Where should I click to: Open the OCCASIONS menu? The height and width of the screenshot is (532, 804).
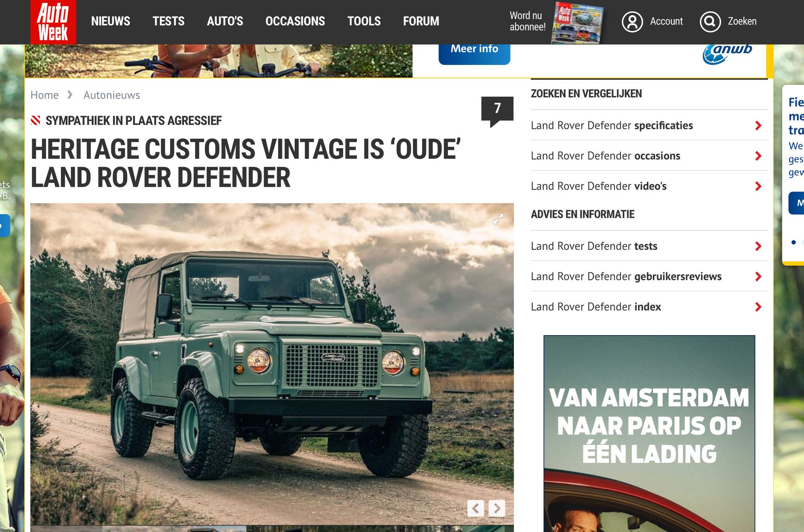coord(295,21)
